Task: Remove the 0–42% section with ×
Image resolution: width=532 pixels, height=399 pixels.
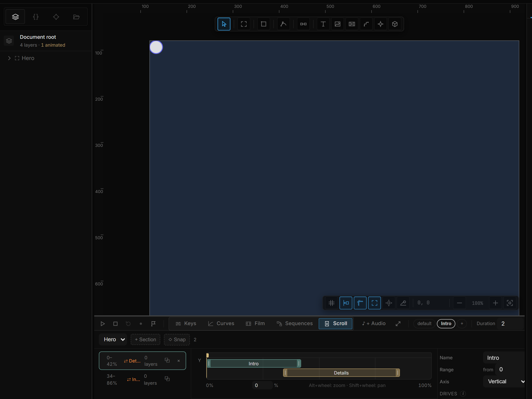Action: click(178, 360)
